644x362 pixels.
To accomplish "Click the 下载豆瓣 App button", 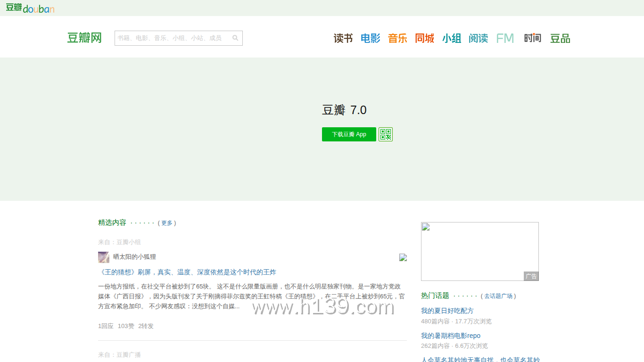I will coord(349,134).
